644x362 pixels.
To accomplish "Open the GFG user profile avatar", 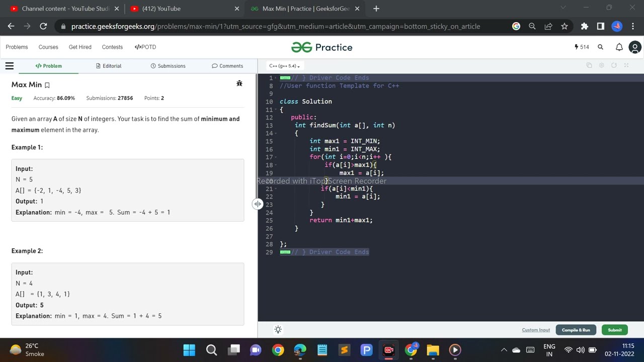I will coord(635,47).
